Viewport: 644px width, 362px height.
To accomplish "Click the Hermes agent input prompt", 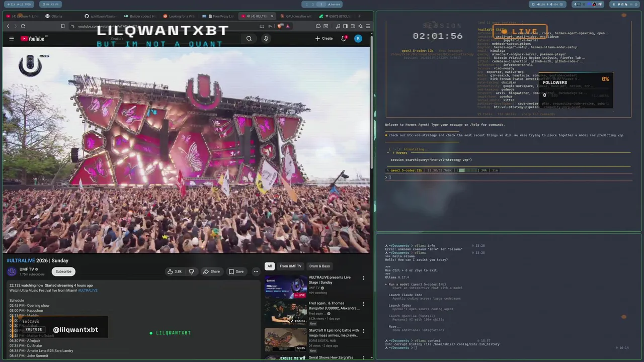I will [x=508, y=177].
